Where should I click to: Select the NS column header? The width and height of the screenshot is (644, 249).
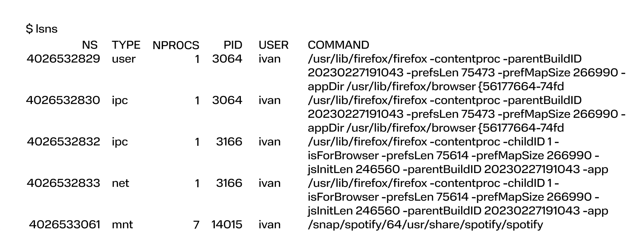point(90,45)
